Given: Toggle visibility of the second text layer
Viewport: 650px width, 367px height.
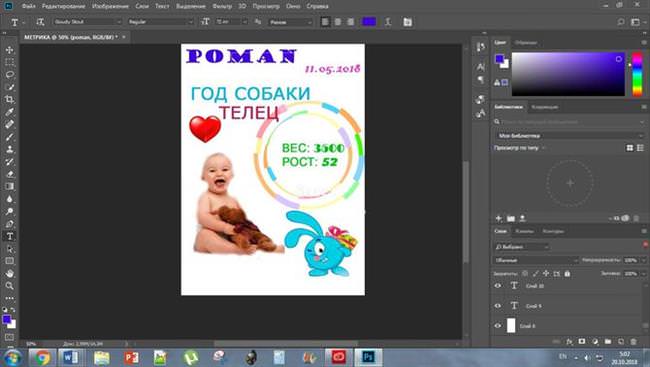Looking at the screenshot, I should pyautogui.click(x=498, y=306).
